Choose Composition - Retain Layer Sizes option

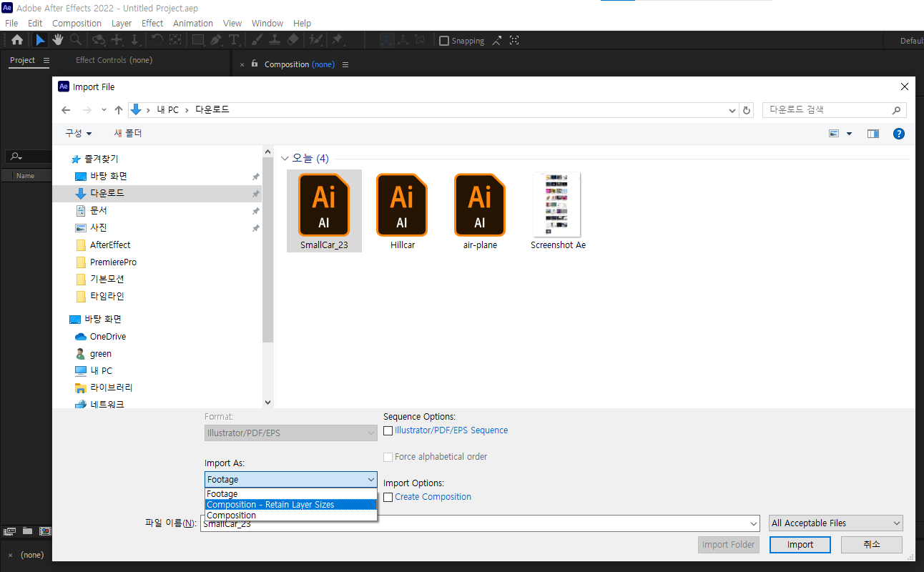tap(290, 505)
